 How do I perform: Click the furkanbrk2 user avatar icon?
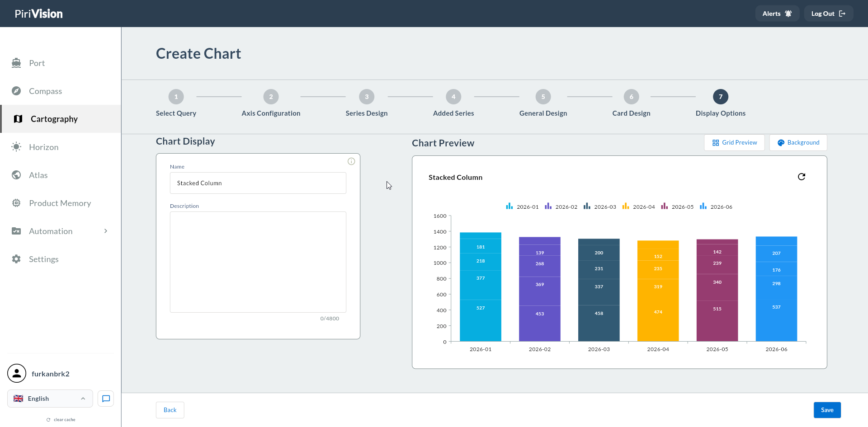17,373
